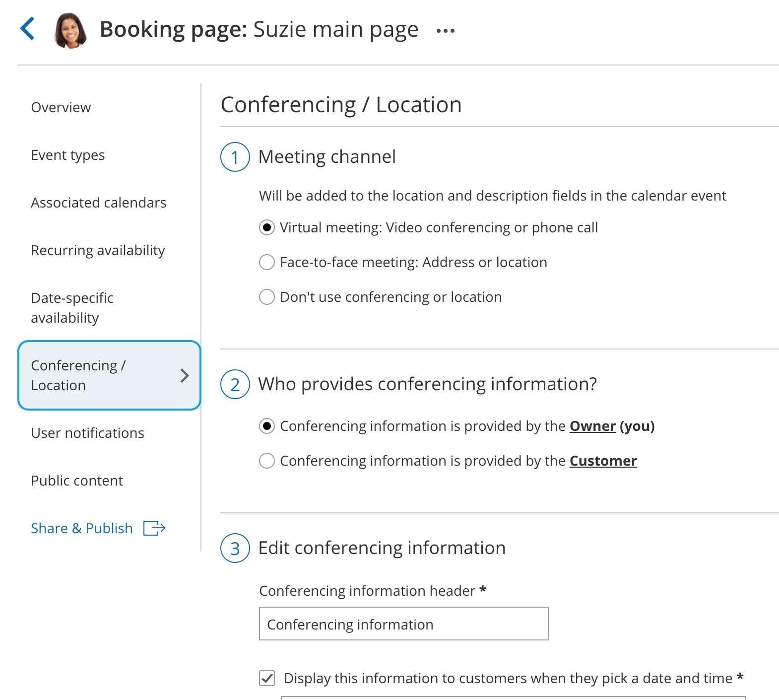Click the Share & Publish link
This screenshot has height=700, width=779.
pos(82,528)
